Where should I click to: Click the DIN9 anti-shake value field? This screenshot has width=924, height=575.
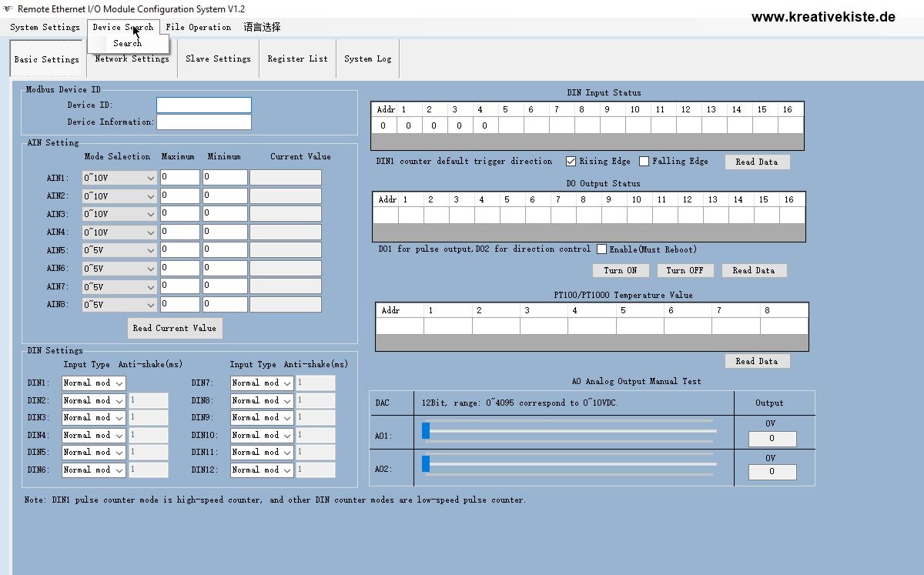316,418
